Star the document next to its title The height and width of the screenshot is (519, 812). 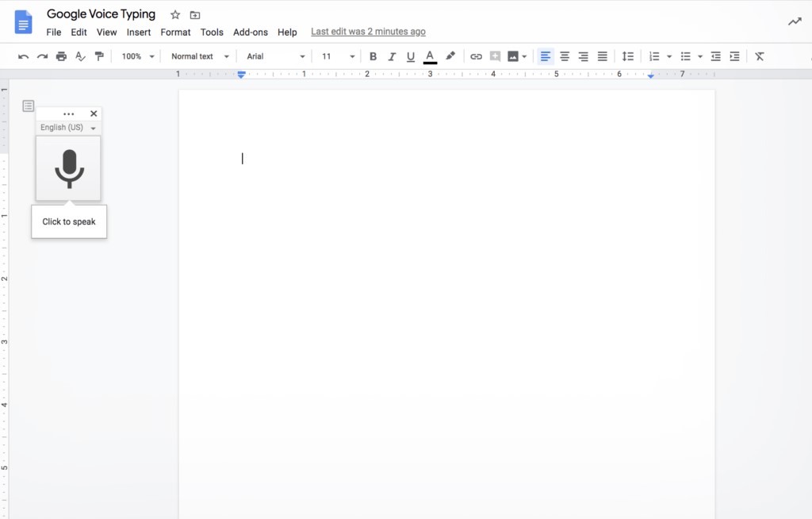pyautogui.click(x=174, y=14)
